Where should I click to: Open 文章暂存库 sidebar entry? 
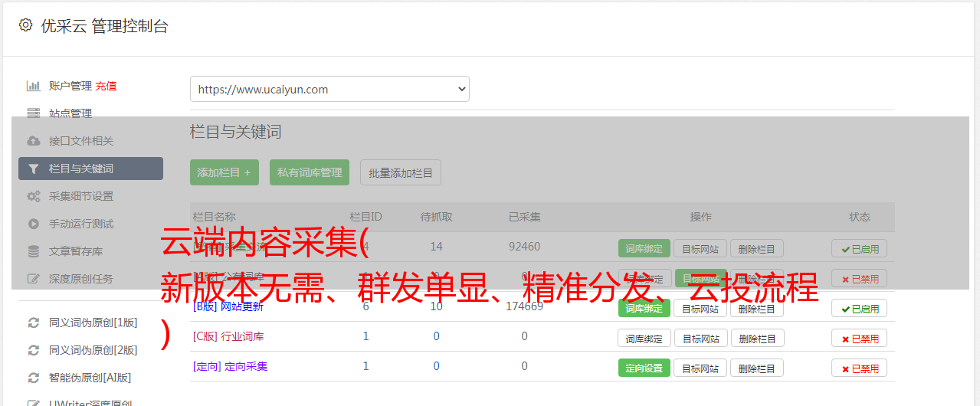coord(76,251)
